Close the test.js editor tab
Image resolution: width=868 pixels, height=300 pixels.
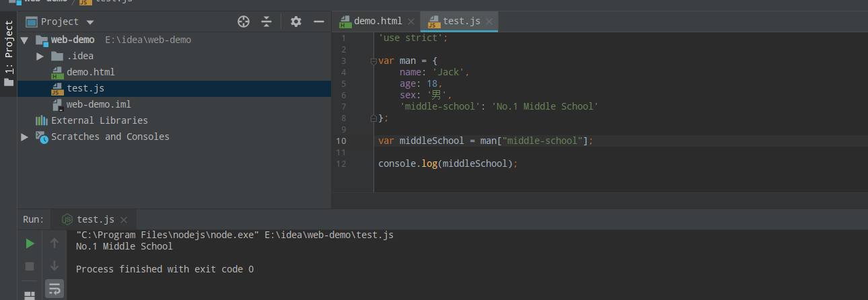[x=489, y=22]
